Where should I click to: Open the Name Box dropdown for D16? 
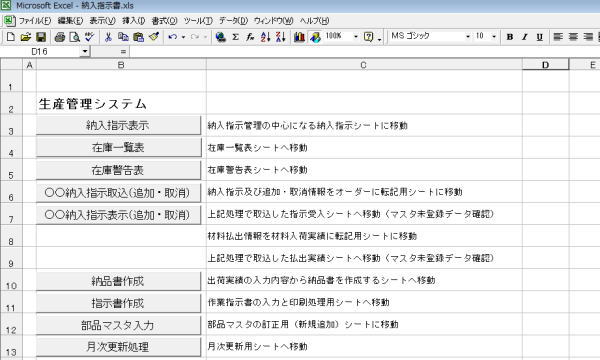[x=85, y=51]
